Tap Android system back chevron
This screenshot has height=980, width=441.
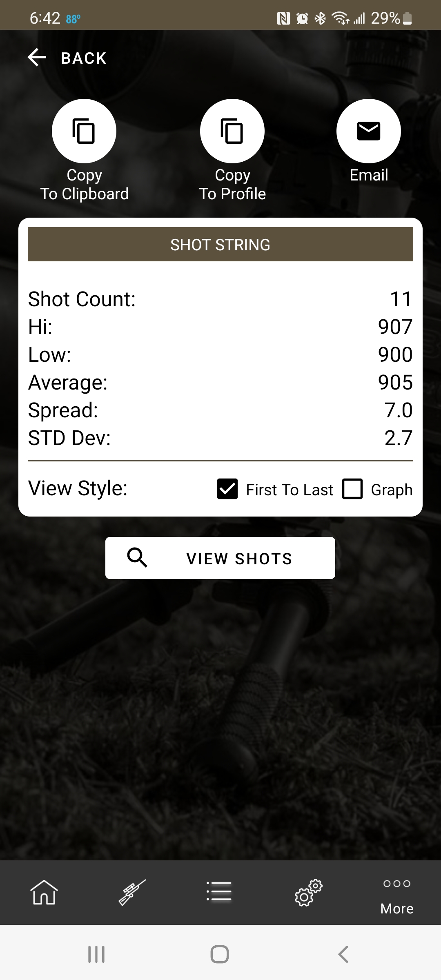point(343,954)
